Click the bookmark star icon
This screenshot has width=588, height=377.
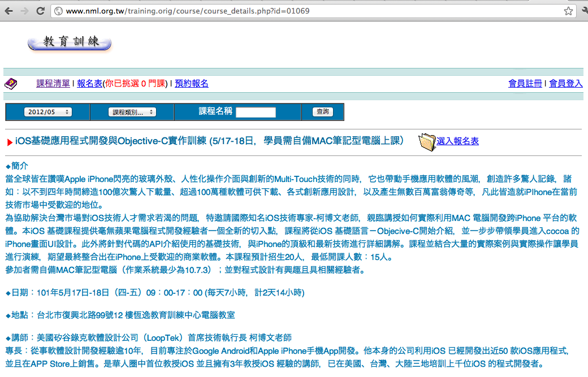pos(568,11)
